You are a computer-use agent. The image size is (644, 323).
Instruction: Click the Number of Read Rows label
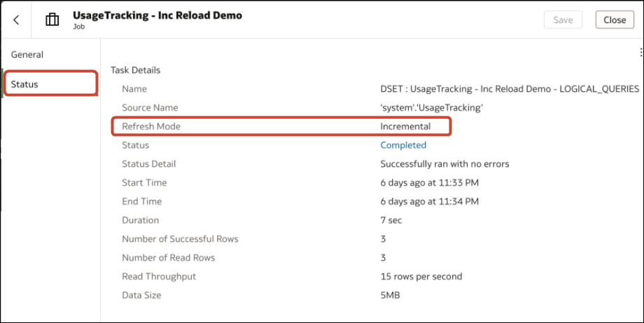(168, 258)
